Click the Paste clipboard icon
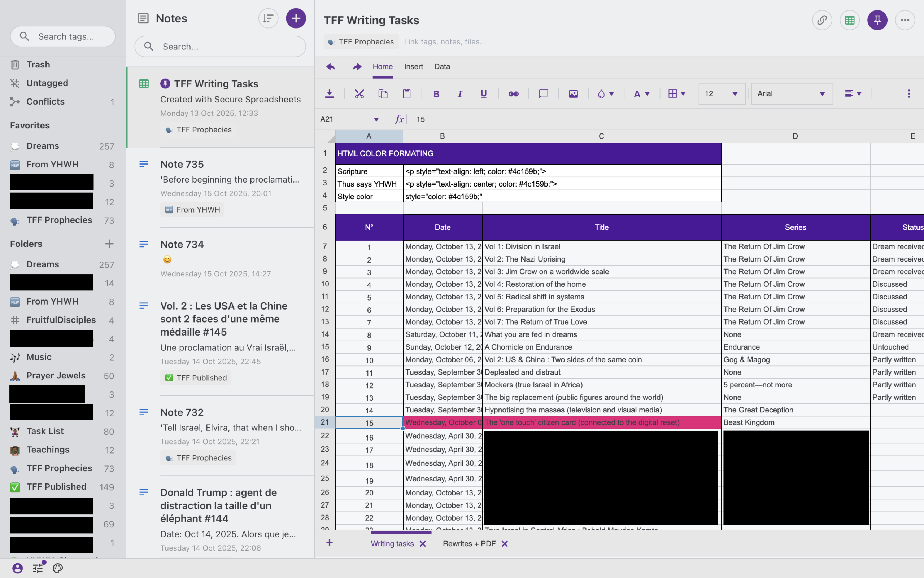The height and width of the screenshot is (578, 924). [406, 94]
